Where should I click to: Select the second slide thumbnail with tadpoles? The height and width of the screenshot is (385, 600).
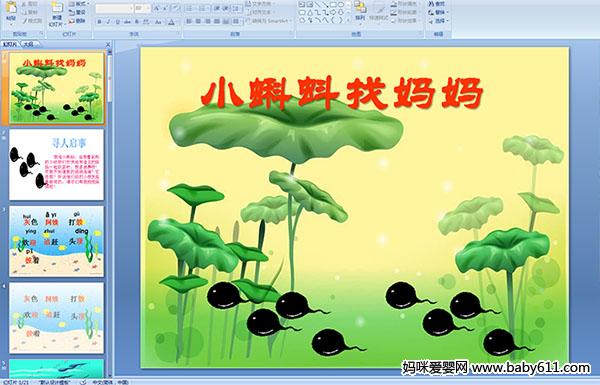pyautogui.click(x=57, y=165)
